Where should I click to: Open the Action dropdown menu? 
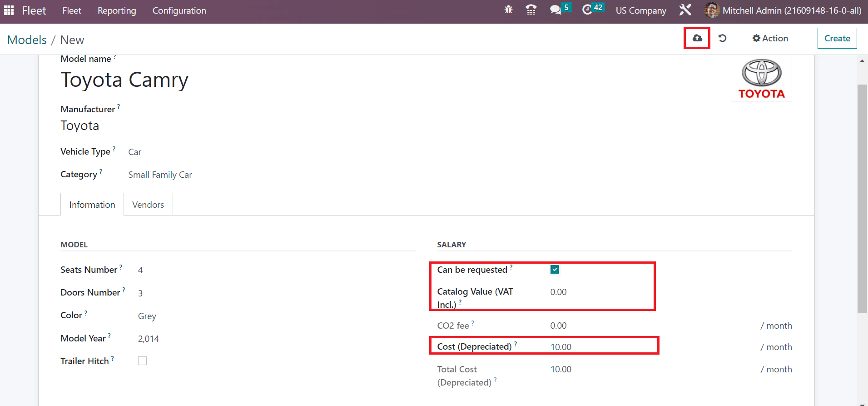coord(770,38)
